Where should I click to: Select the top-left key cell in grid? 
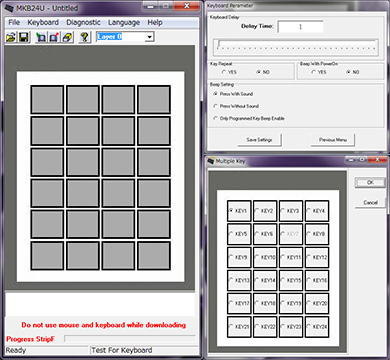click(47, 99)
